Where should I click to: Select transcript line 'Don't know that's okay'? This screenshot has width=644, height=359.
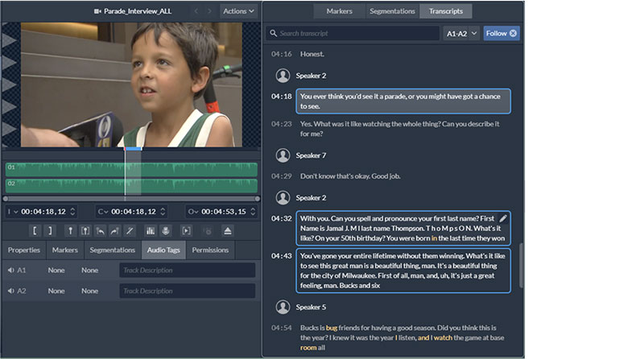(350, 175)
